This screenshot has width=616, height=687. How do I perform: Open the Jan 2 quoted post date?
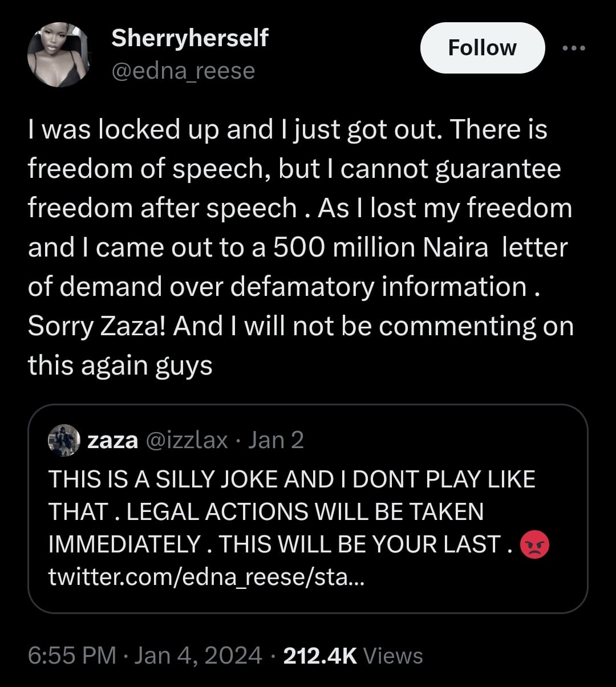[277, 441]
